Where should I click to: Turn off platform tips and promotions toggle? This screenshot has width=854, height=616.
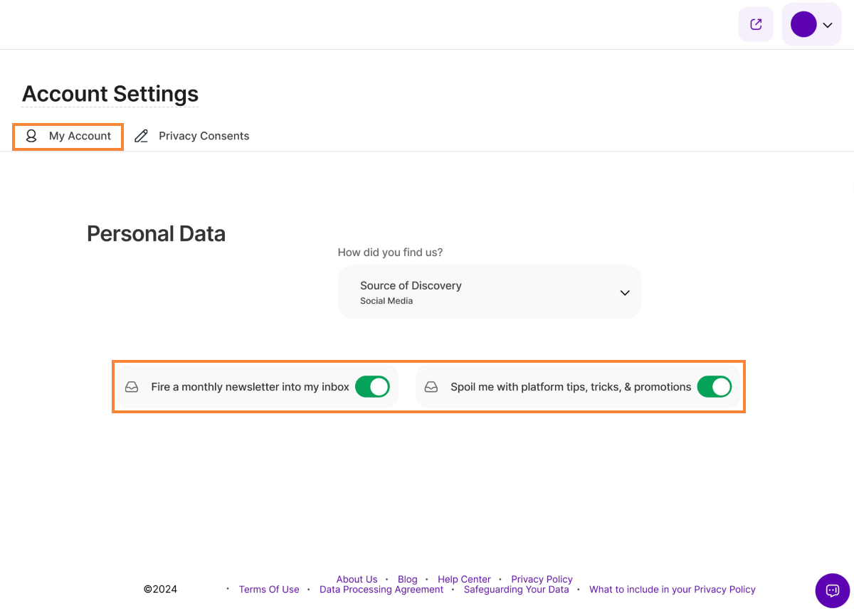click(x=714, y=387)
